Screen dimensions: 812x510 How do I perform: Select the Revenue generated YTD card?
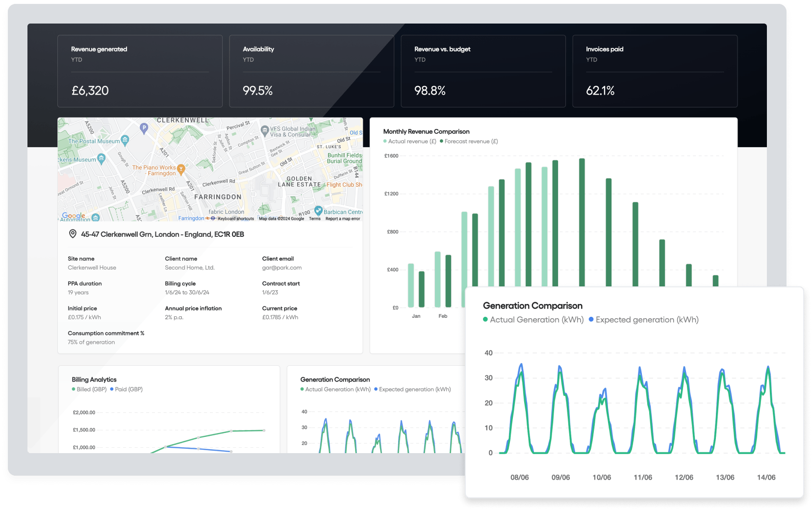coord(140,71)
